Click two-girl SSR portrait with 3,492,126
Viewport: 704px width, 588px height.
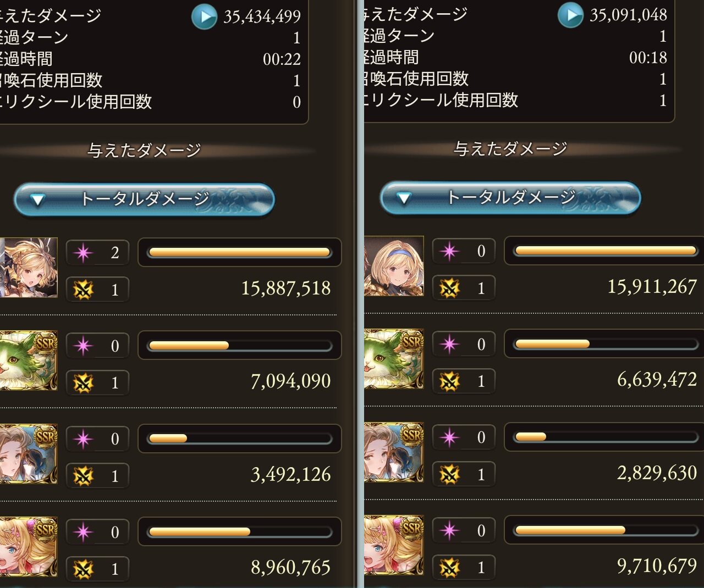pos(29,453)
